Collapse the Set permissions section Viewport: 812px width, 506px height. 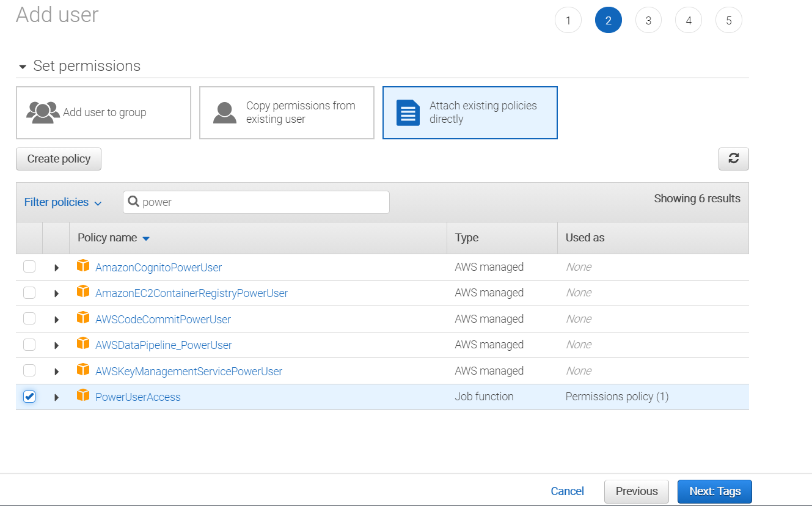[23, 67]
